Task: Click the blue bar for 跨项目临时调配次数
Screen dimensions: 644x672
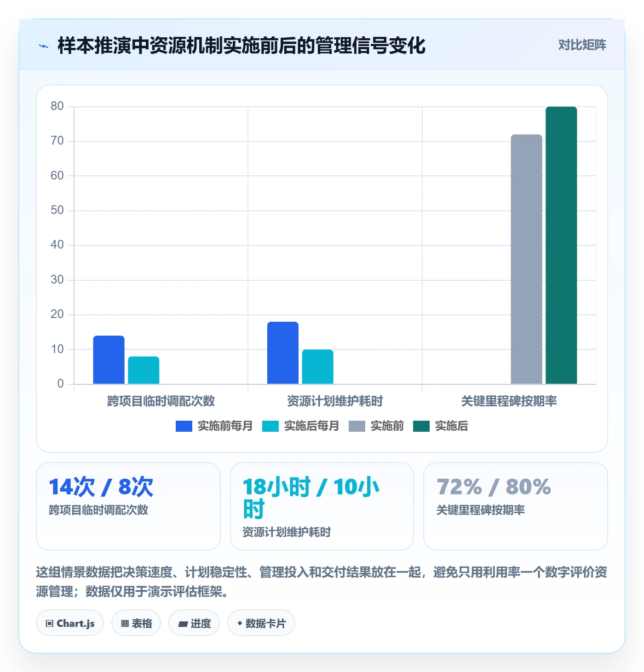Action: pyautogui.click(x=109, y=360)
